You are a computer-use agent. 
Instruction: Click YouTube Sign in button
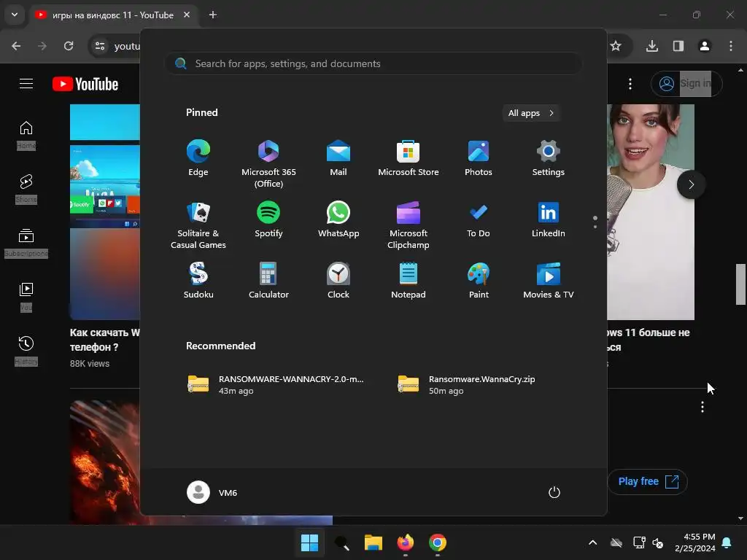(686, 84)
